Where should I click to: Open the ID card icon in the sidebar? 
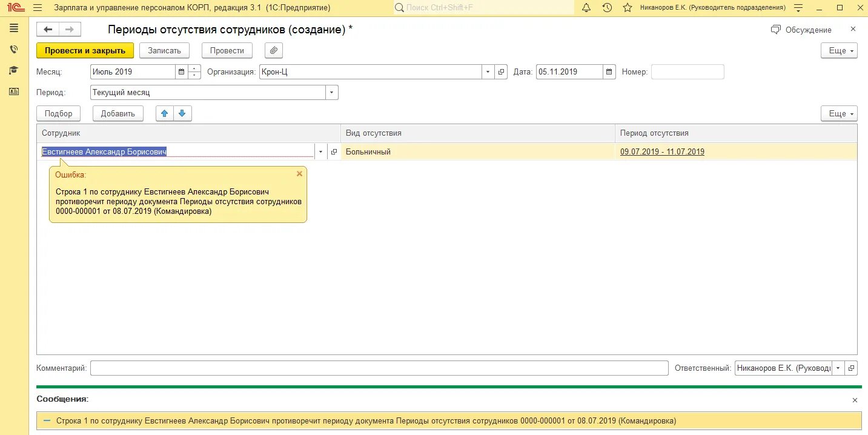[x=14, y=91]
